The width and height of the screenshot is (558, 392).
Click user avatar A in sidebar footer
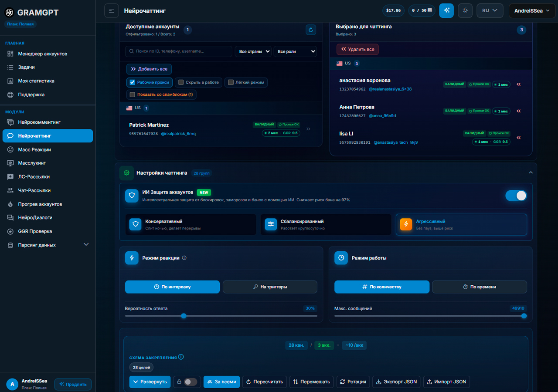click(12, 384)
